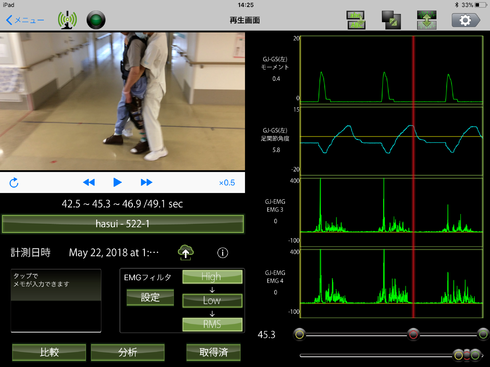Open the 比較 compare function
Viewport: 490px width, 367px height.
coord(49,352)
